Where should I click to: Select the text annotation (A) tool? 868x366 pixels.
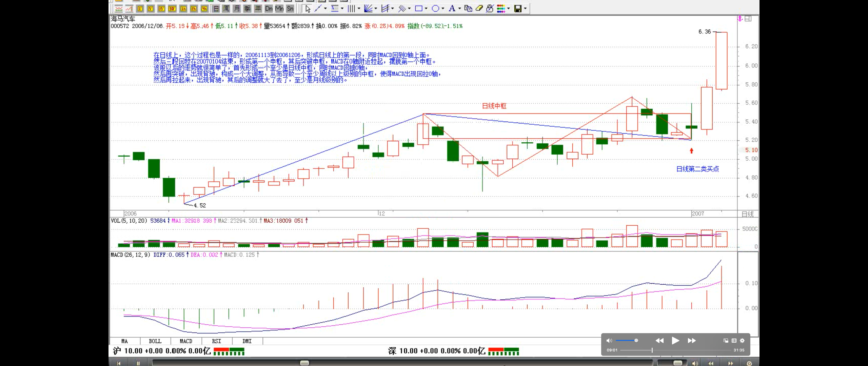click(x=452, y=9)
